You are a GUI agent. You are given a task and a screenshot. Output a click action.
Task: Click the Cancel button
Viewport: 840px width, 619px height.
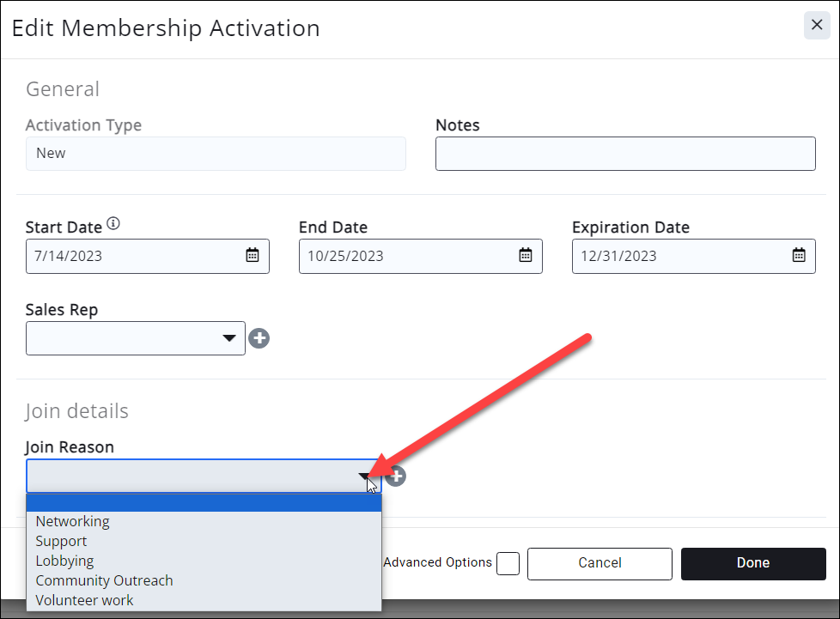coord(600,563)
